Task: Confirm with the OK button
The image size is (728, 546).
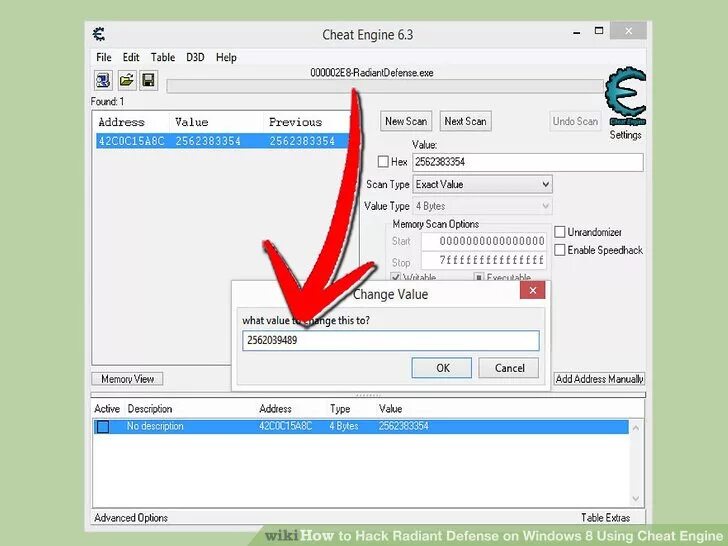Action: (x=442, y=368)
